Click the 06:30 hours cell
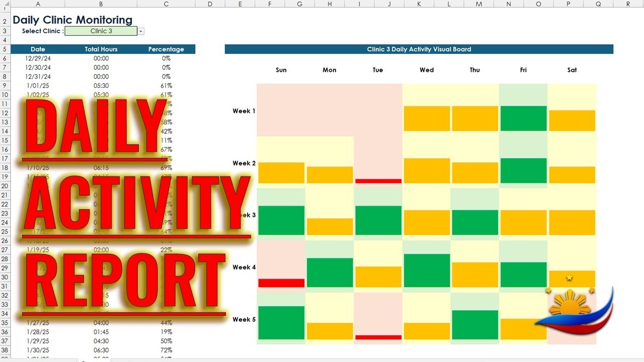Viewport: 644px width, 362px height. [101, 350]
